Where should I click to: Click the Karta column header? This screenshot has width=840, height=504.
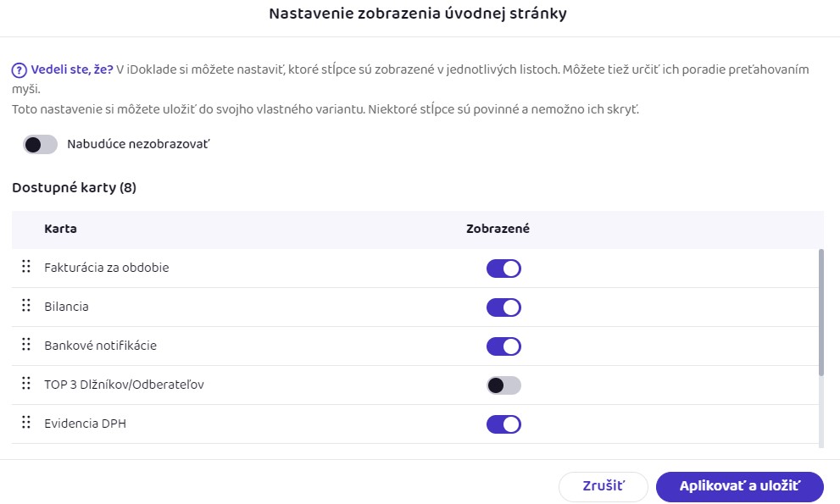[61, 229]
